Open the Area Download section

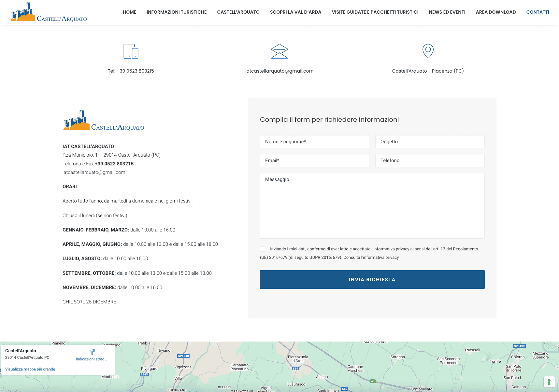point(495,12)
